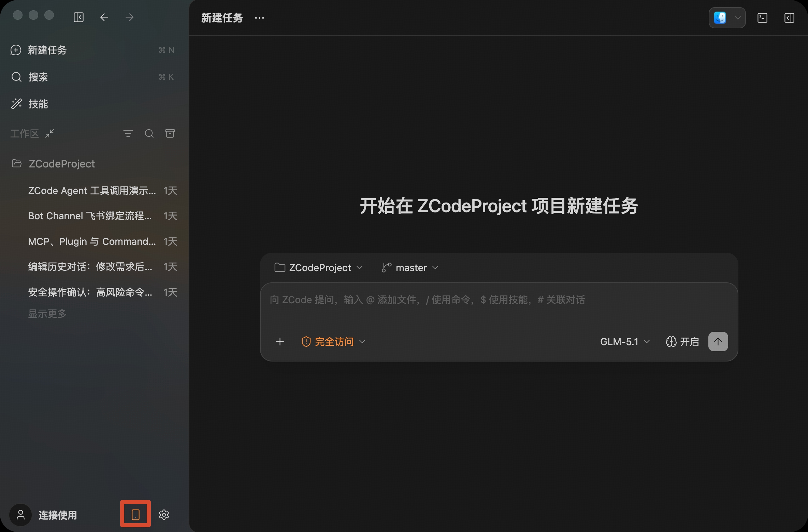This screenshot has width=808, height=532.
Task: Open 搜索 in the sidebar
Action: (92, 77)
